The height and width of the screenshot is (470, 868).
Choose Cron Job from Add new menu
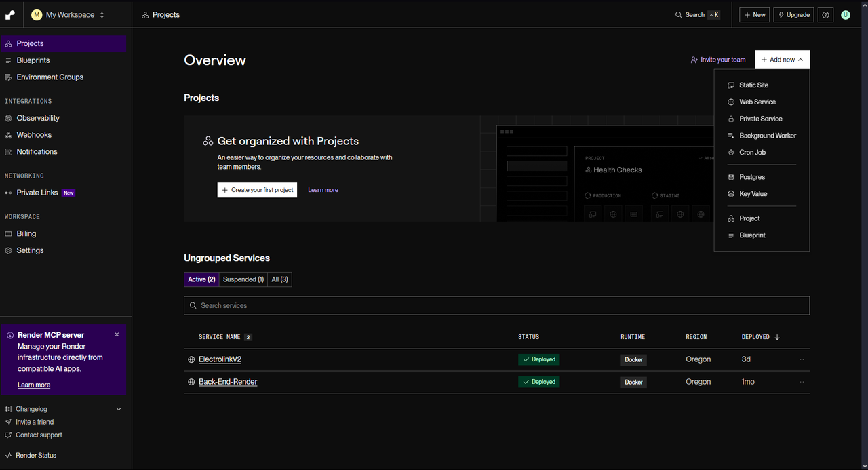click(762, 152)
